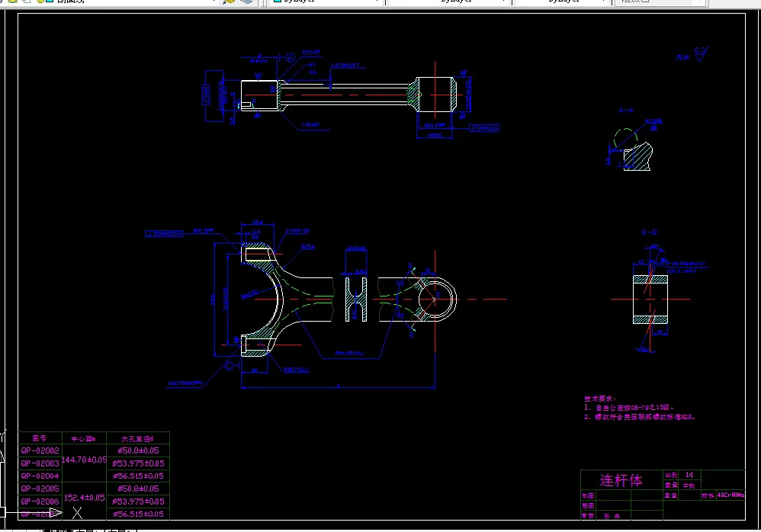761x532 pixels.
Task: Select the 图号 table header
Action: 40,438
